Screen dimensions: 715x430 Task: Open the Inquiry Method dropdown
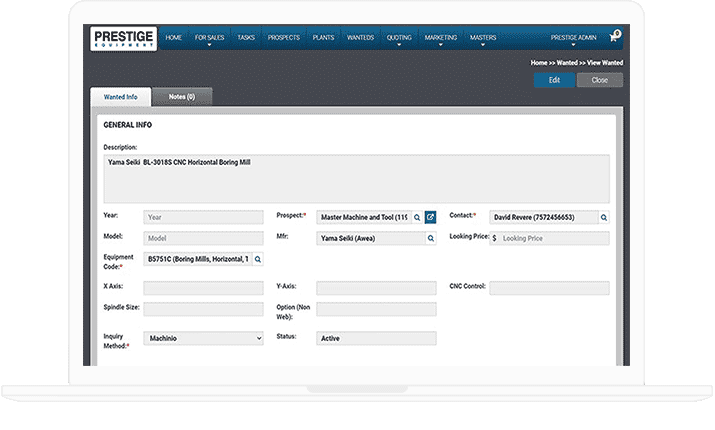click(x=204, y=338)
